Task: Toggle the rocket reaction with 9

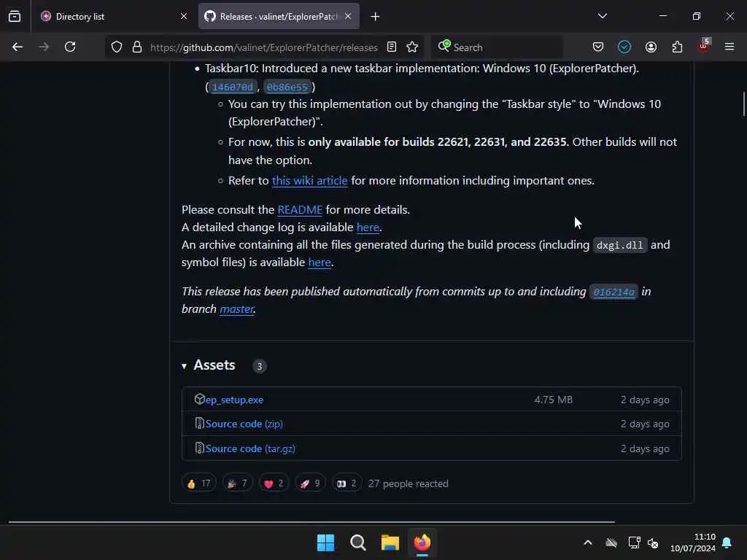Action: [310, 483]
